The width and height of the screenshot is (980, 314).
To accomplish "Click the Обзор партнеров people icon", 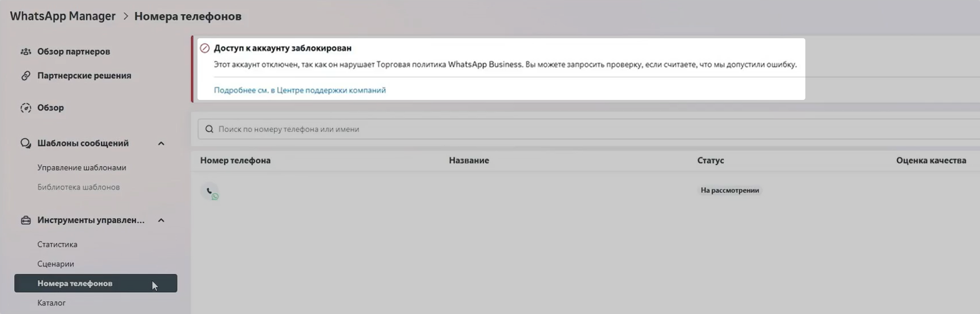I will click(x=26, y=51).
